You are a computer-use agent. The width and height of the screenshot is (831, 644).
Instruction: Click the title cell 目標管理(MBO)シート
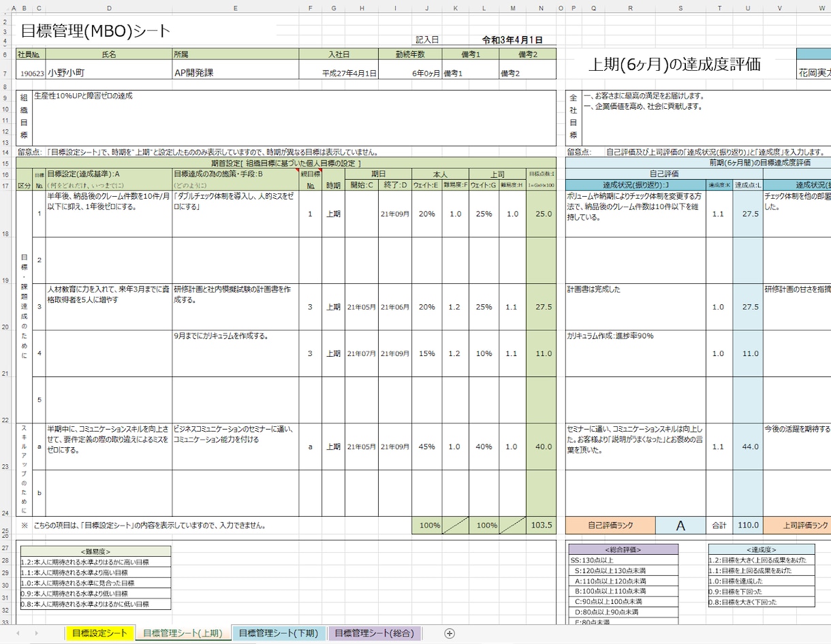click(x=96, y=31)
